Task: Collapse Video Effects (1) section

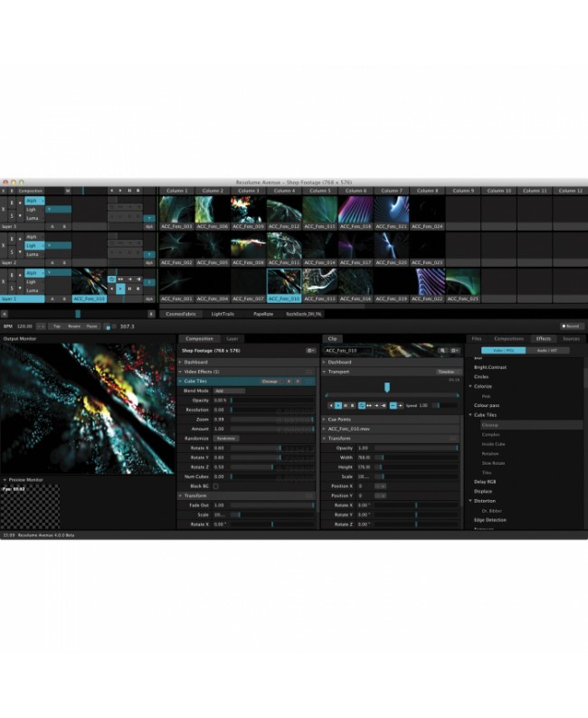Action: click(x=180, y=372)
